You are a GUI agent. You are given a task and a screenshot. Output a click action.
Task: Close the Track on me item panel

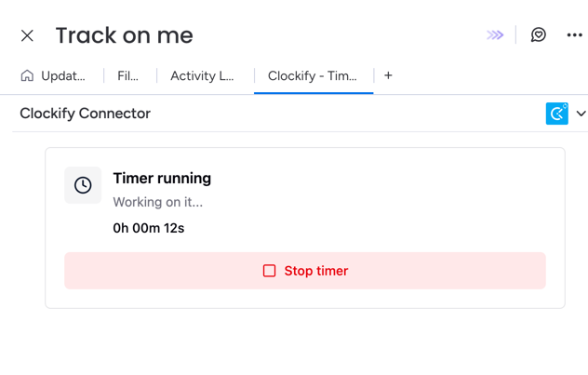click(x=27, y=35)
